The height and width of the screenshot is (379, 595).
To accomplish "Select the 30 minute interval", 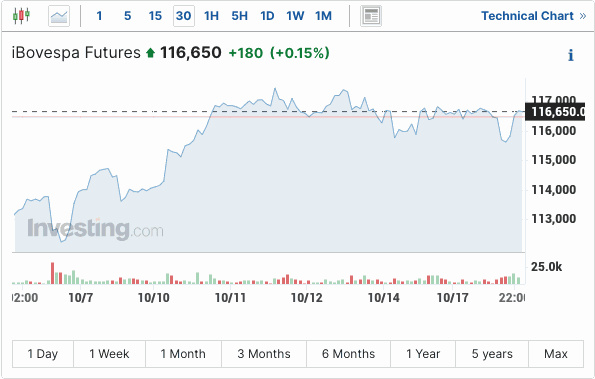I will pos(184,16).
